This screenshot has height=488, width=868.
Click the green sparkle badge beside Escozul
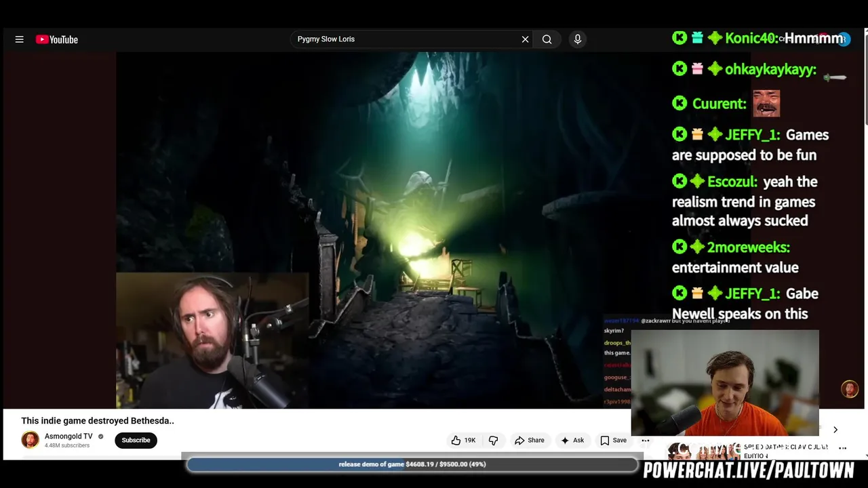(x=697, y=181)
